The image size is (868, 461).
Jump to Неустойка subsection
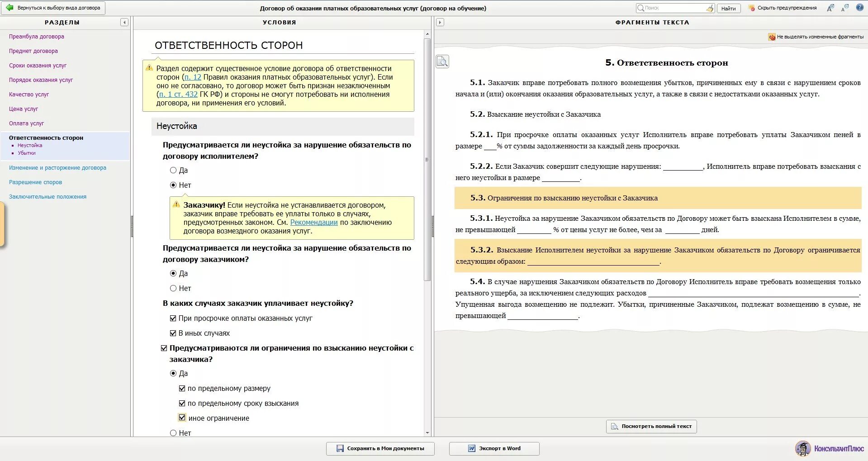click(x=30, y=145)
